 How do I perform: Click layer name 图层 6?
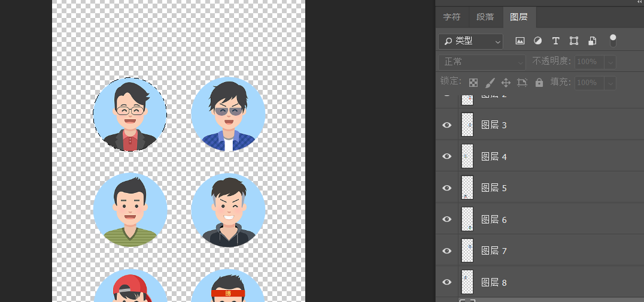point(494,220)
